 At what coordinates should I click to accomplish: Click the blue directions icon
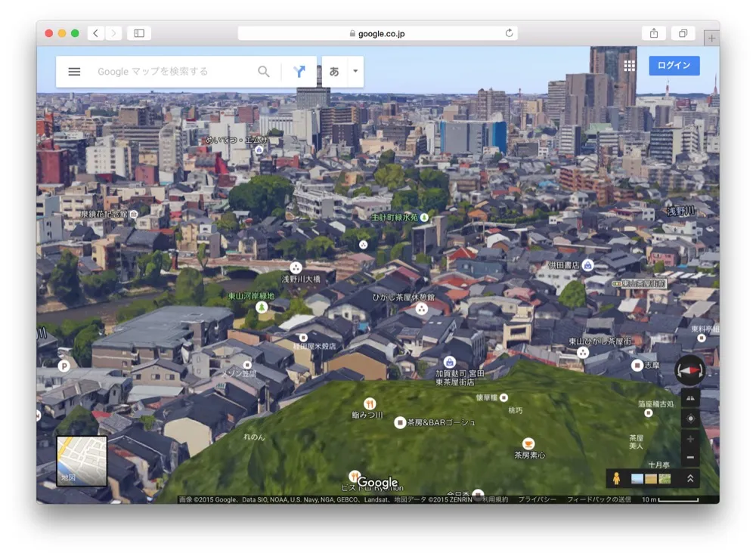tap(299, 71)
